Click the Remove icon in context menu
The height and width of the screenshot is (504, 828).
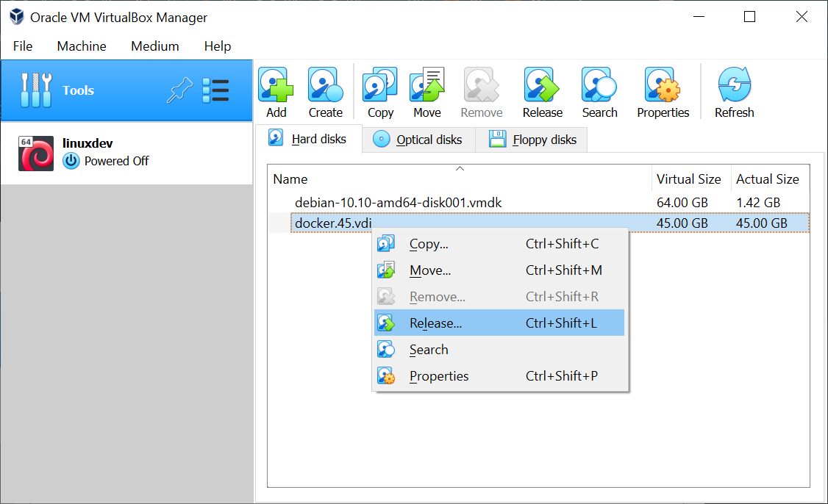pos(386,297)
